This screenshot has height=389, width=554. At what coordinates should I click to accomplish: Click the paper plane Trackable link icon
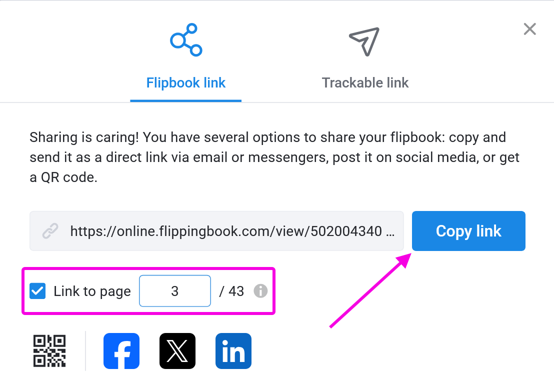click(x=364, y=41)
